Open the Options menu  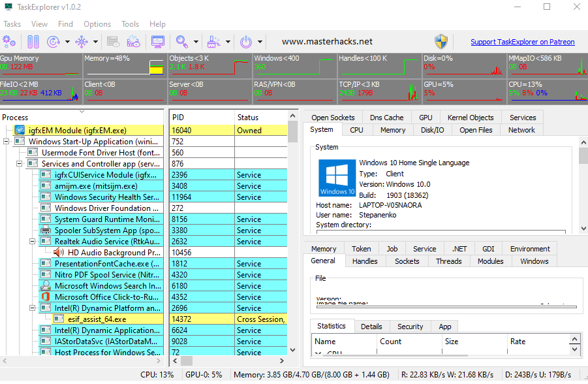[x=97, y=24]
